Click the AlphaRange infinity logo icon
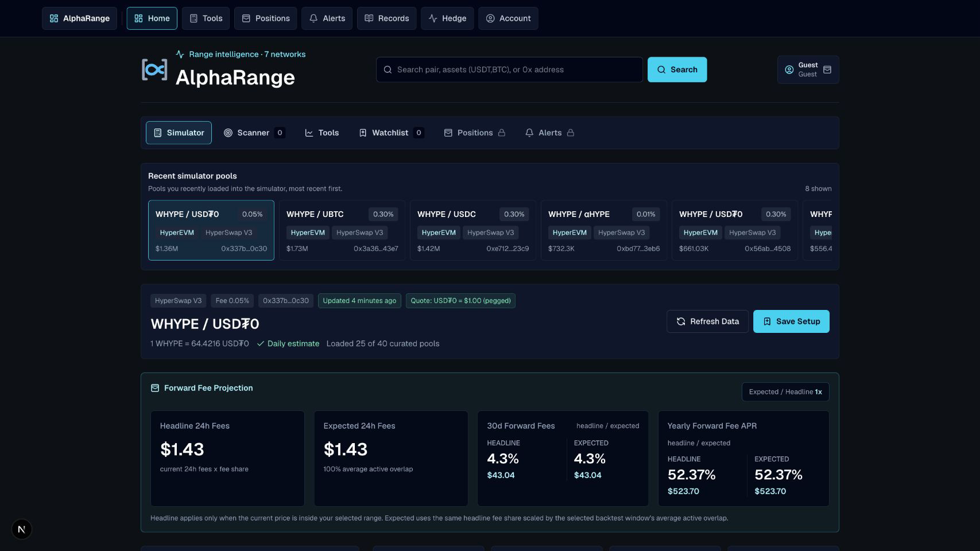This screenshot has width=980, height=551. tap(154, 70)
